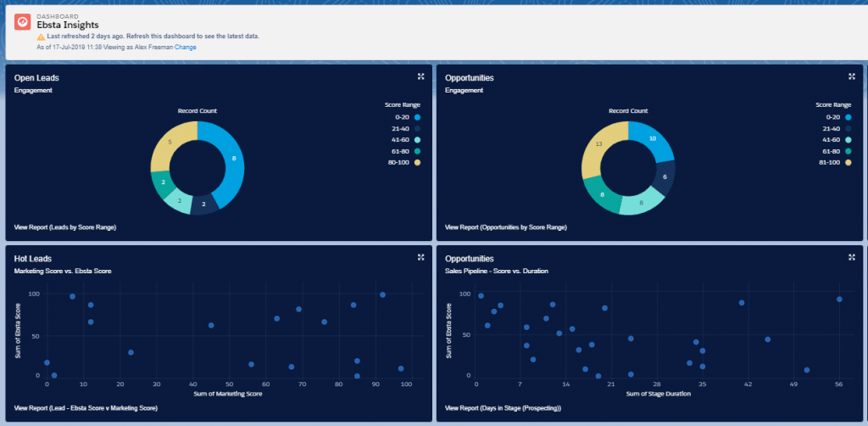Open View Report Days in Stage (Prospecting)
This screenshot has height=426, width=868.
click(502, 408)
